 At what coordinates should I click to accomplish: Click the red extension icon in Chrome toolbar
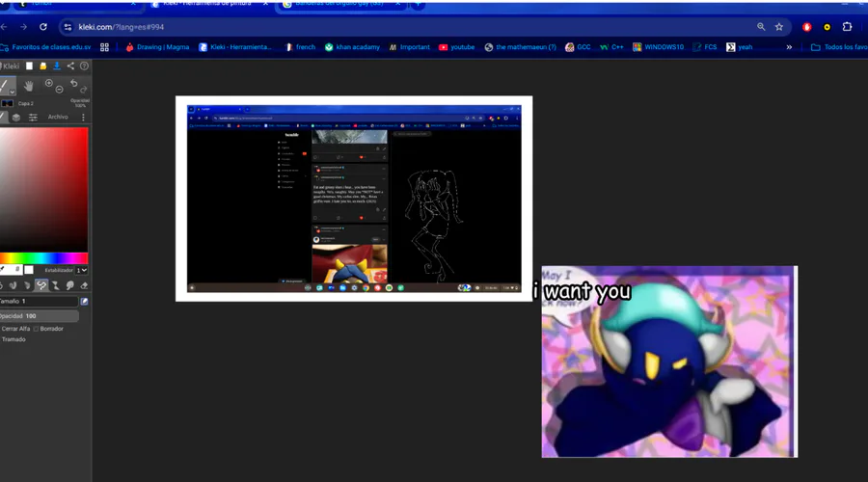tap(807, 27)
